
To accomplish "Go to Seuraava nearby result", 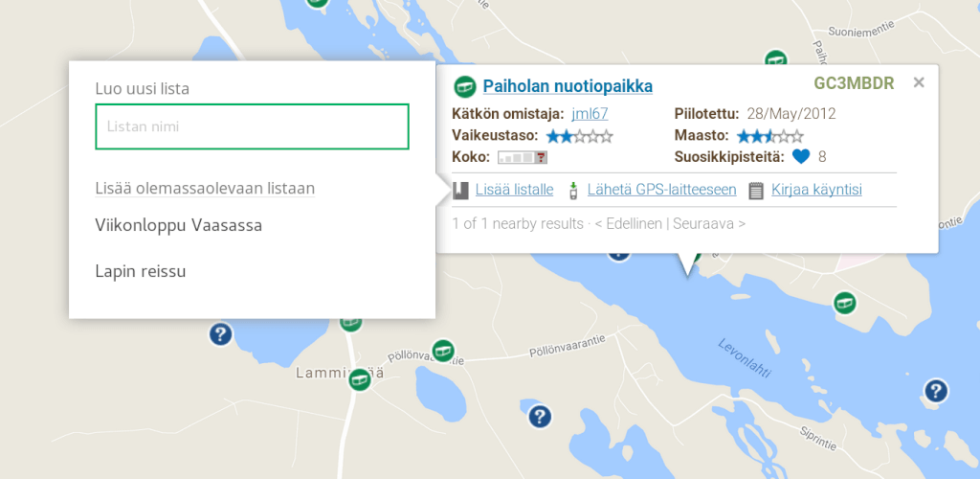I will coord(708,224).
